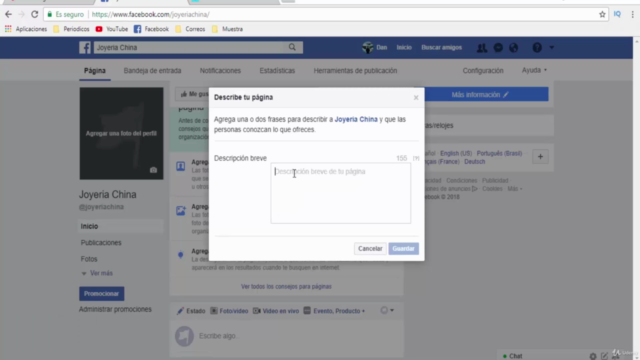Viewport: 640px width, 360px height.
Task: Open friend requests icon
Action: coord(482,48)
